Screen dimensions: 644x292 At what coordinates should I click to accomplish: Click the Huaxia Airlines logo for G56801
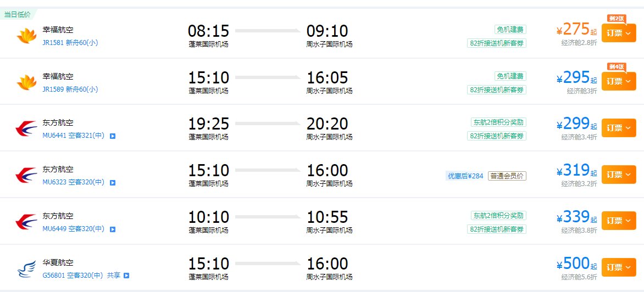tap(26, 269)
